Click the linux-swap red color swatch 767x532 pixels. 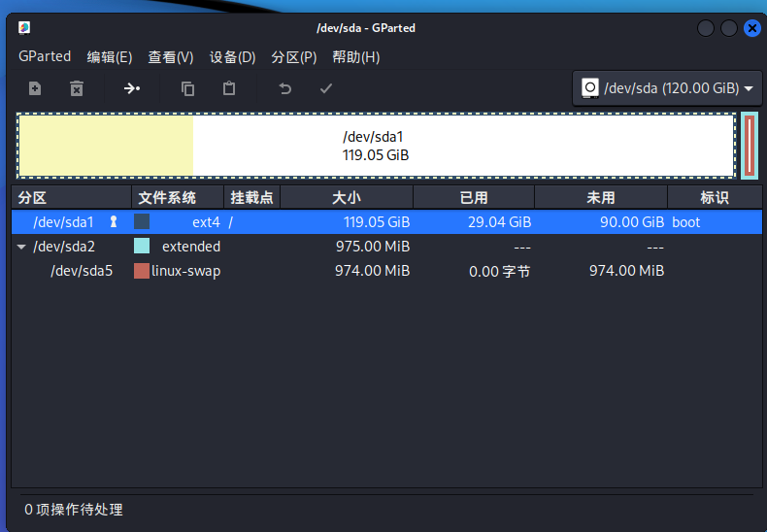coord(142,271)
